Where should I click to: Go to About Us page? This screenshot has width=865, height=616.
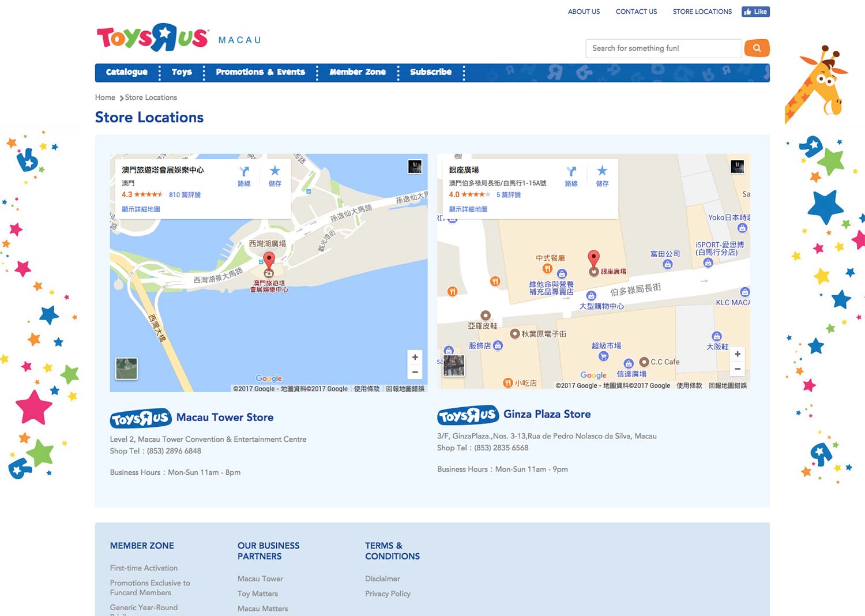[584, 12]
